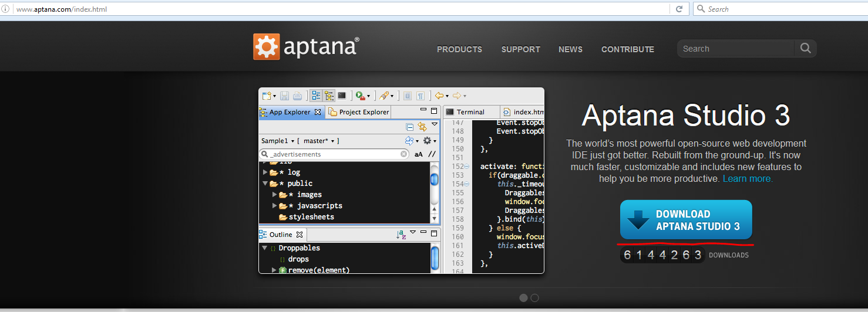Click the site Search input field

(x=736, y=49)
